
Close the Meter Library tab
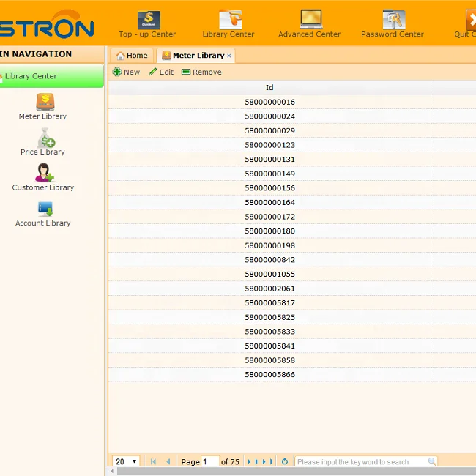(229, 56)
